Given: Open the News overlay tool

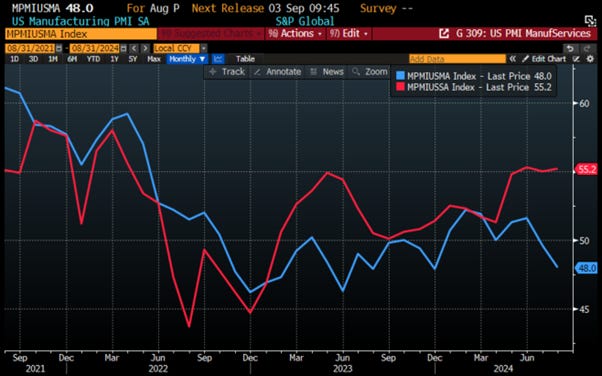Looking at the screenshot, I should 327,72.
